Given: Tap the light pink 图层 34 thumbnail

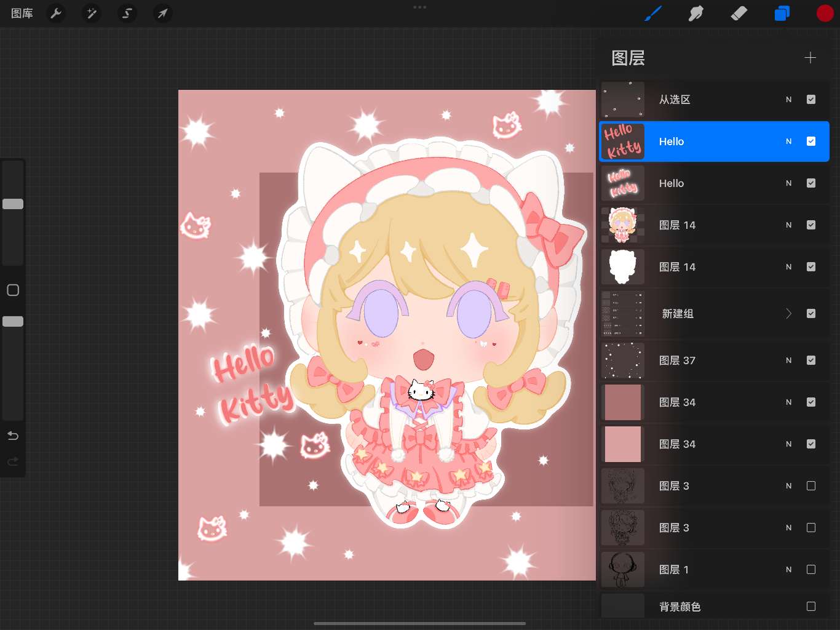Looking at the screenshot, I should pyautogui.click(x=623, y=444).
